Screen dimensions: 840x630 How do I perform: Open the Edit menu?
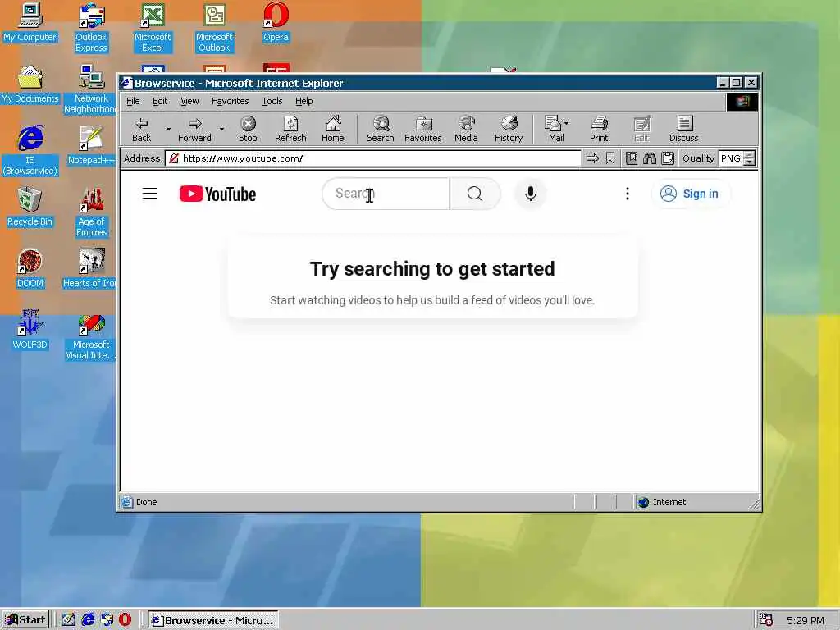[160, 101]
